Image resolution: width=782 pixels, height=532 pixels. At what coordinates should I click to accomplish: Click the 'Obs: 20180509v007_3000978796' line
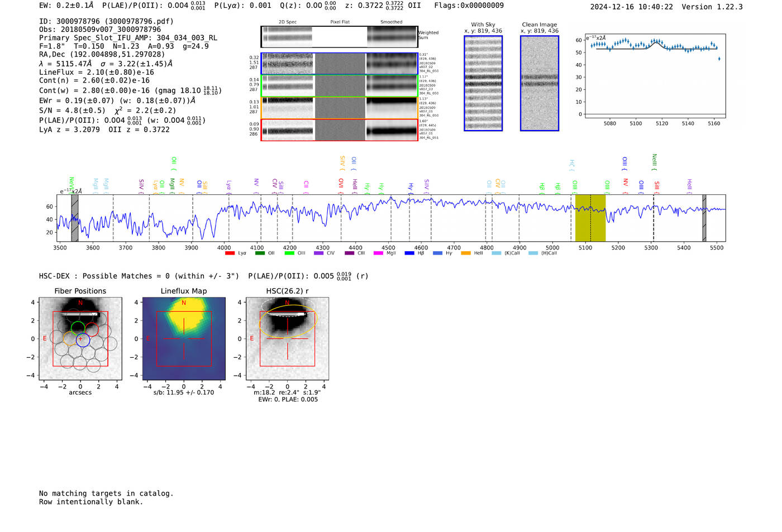click(100, 30)
